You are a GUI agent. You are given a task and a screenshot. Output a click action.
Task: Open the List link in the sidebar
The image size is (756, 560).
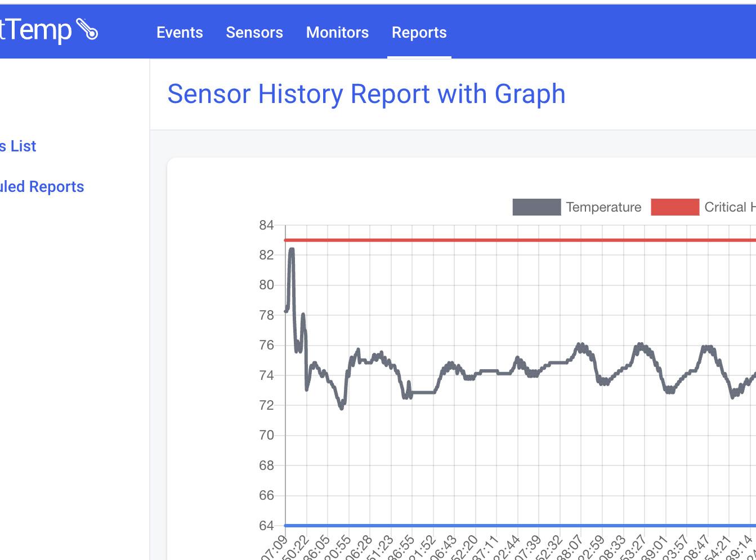[19, 146]
